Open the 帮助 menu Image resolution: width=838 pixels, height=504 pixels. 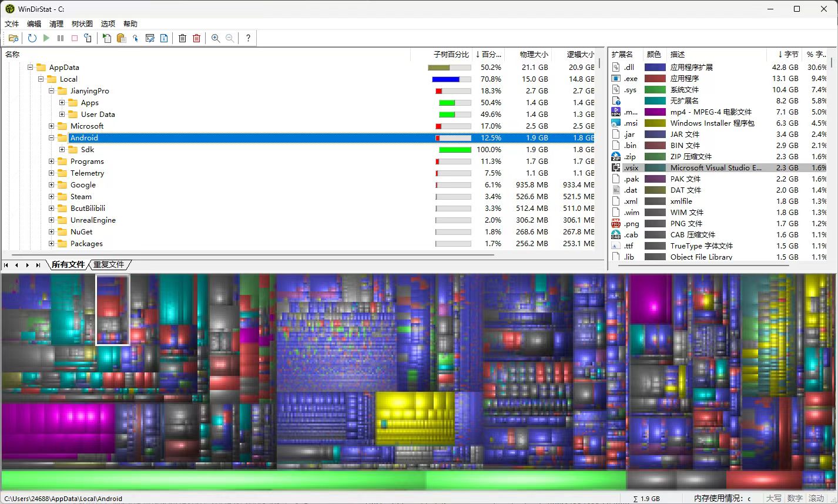point(130,24)
